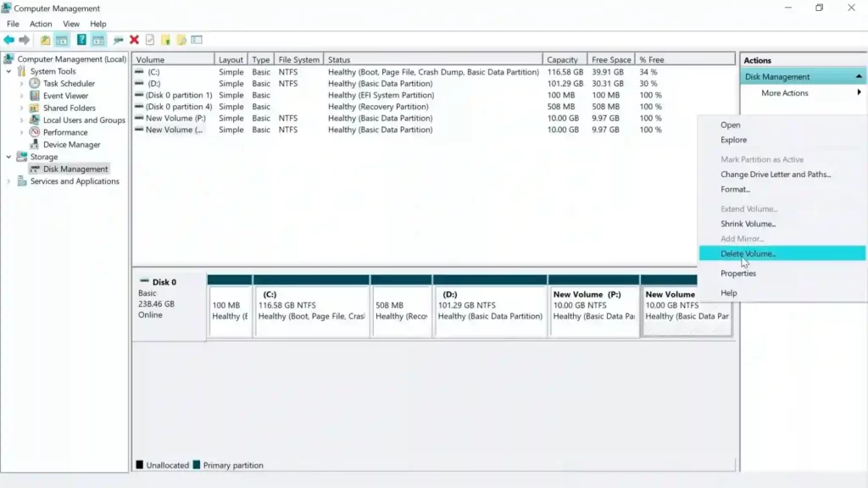The height and width of the screenshot is (488, 868).
Task: Choose Properties from the context menu
Action: [x=782, y=274]
